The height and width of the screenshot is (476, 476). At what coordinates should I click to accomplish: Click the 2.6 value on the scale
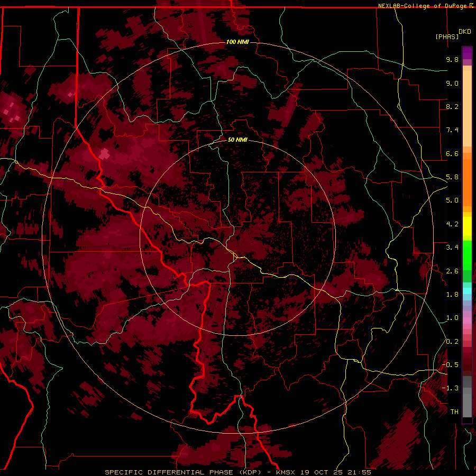pos(452,271)
